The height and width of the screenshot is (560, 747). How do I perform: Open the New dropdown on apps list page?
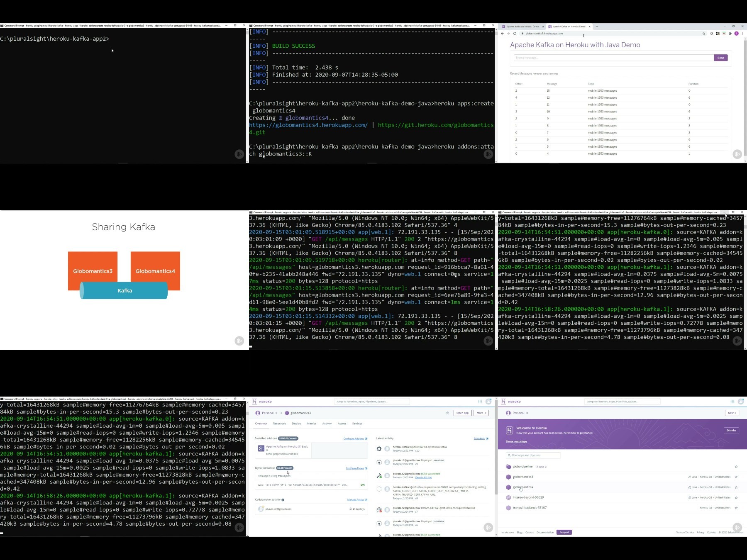[x=732, y=413]
